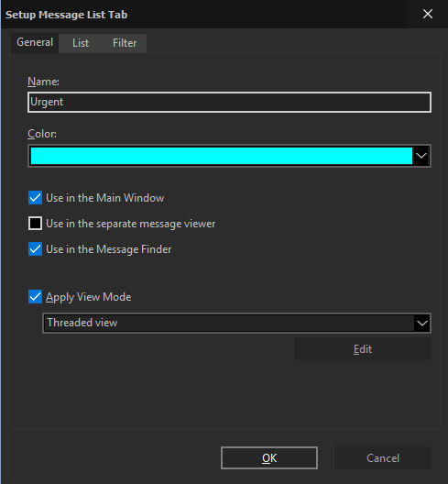This screenshot has height=484, width=448.
Task: Click the cyan color swatch
Action: coord(221,156)
